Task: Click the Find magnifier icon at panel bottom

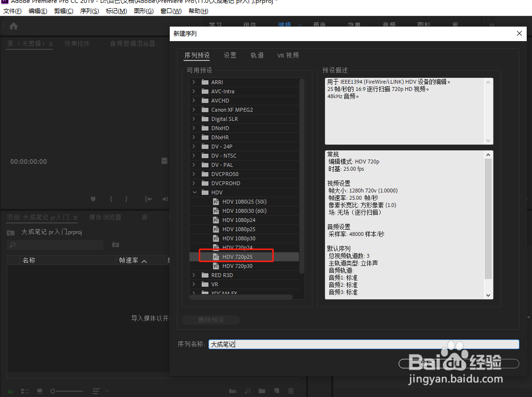Action: tap(248, 391)
